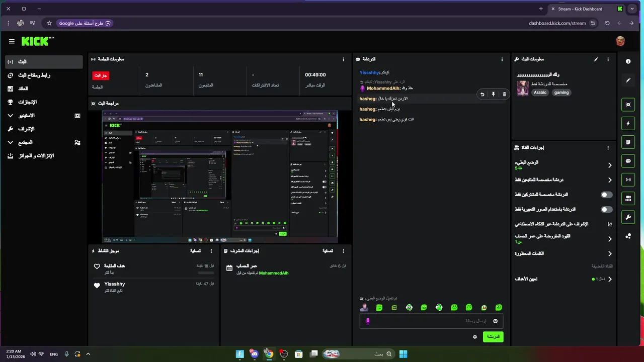Open AI chat moderation external link
Viewport: 644px width, 362px height.
610,224
